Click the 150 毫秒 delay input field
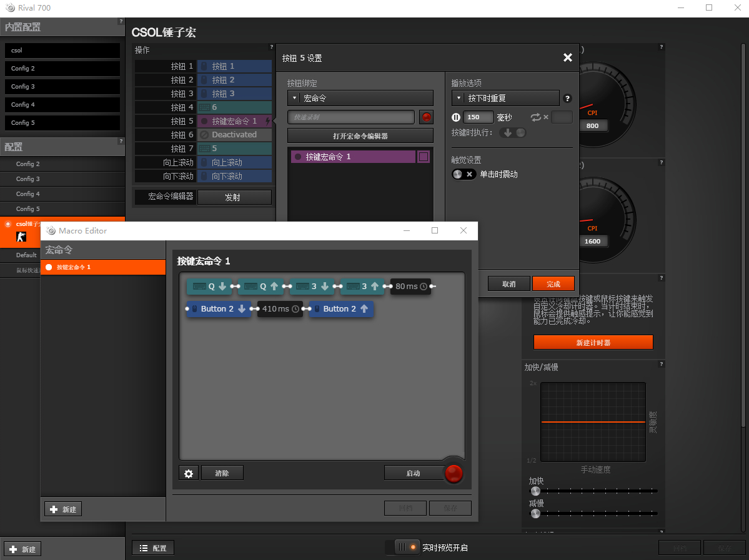The height and width of the screenshot is (560, 749). [x=478, y=117]
